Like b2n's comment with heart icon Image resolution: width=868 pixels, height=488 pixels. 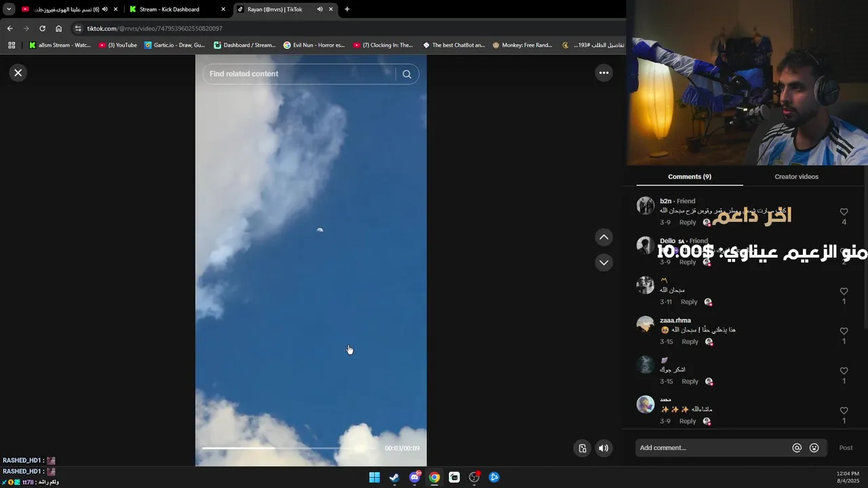[844, 212]
